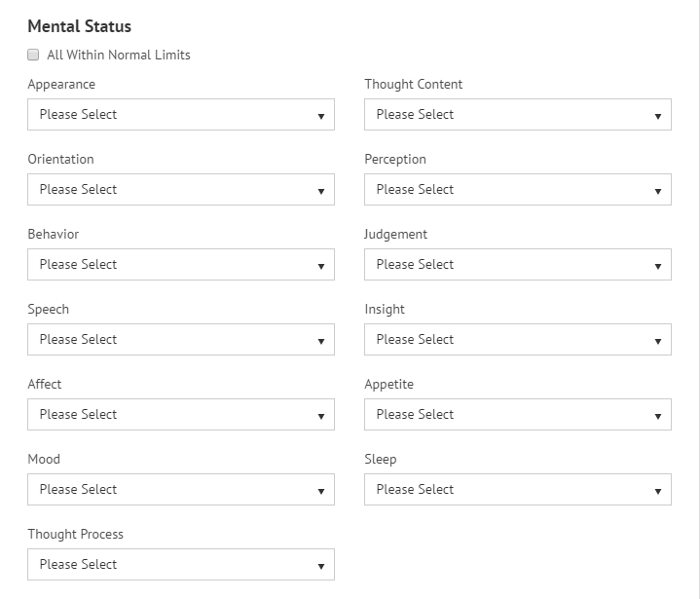Click the Insight dropdown arrow
Image resolution: width=700 pixels, height=599 pixels.
[658, 341]
